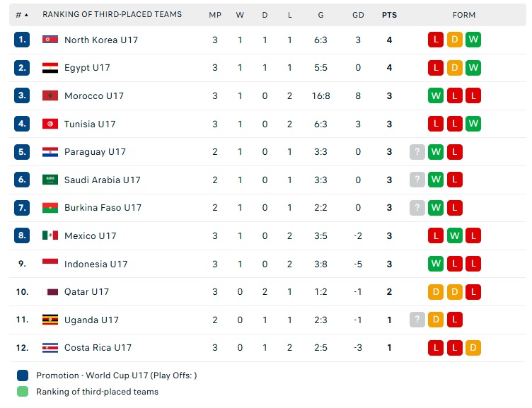Image resolution: width=532 pixels, height=408 pixels.
Task: Sort by MP column header
Action: pos(215,15)
